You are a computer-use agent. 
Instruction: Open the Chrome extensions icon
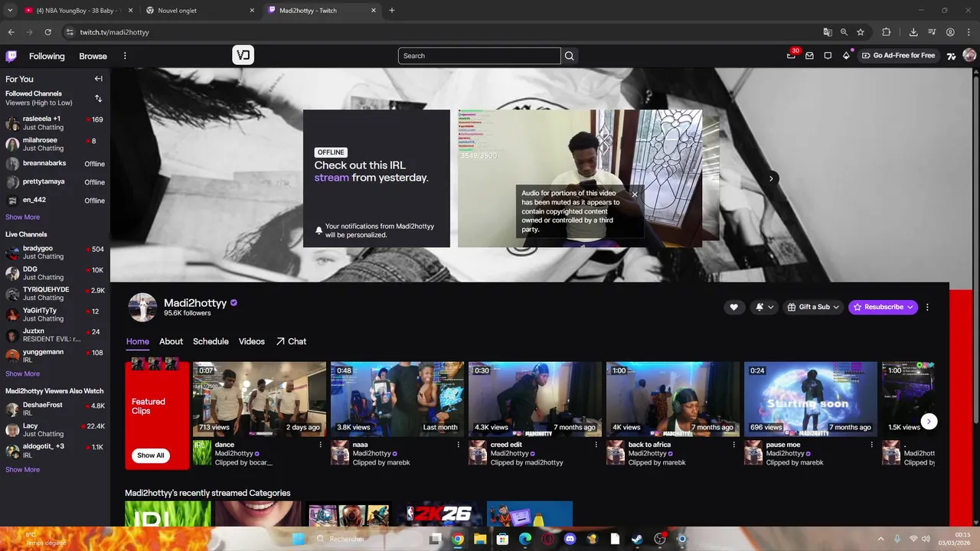[887, 32]
